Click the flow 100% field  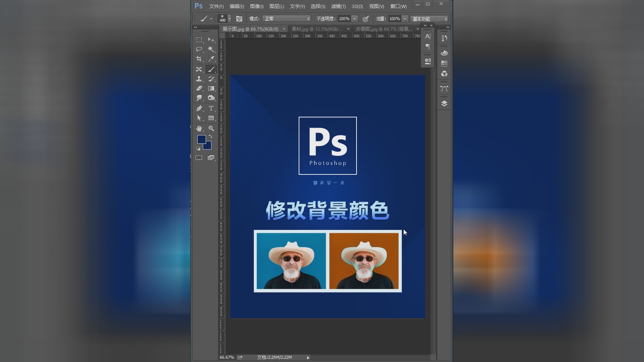395,19
